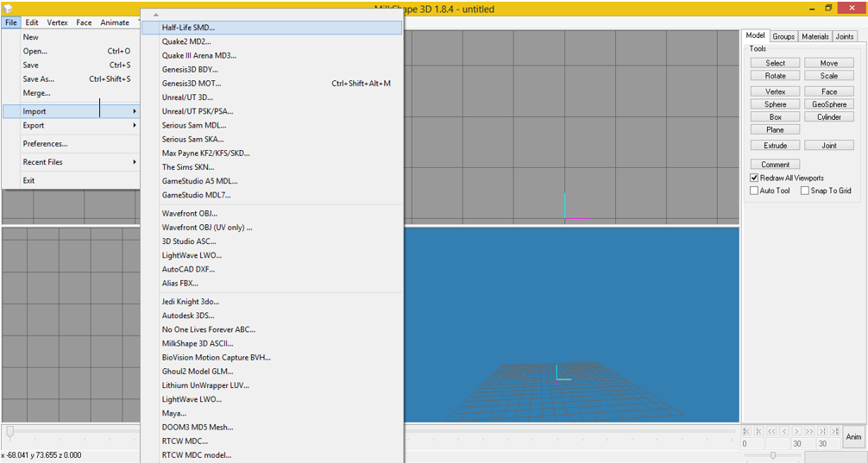868x463 pixels.
Task: Switch to the Groups tab
Action: (x=783, y=36)
